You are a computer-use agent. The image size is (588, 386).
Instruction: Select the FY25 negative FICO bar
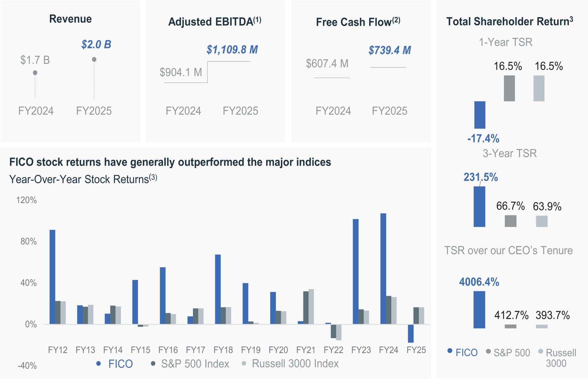click(x=411, y=333)
